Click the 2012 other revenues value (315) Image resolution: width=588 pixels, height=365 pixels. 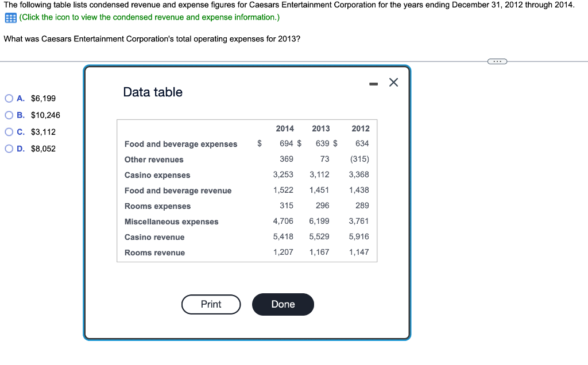pos(359,159)
